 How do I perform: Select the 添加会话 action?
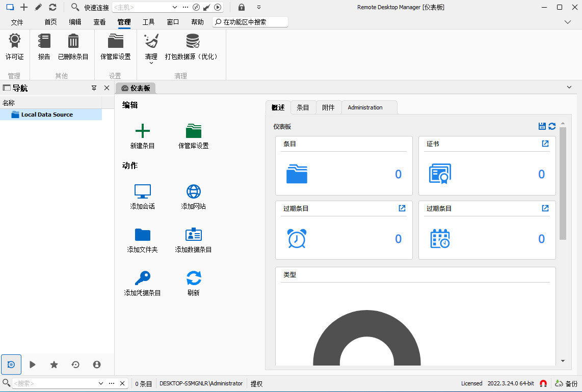(142, 197)
